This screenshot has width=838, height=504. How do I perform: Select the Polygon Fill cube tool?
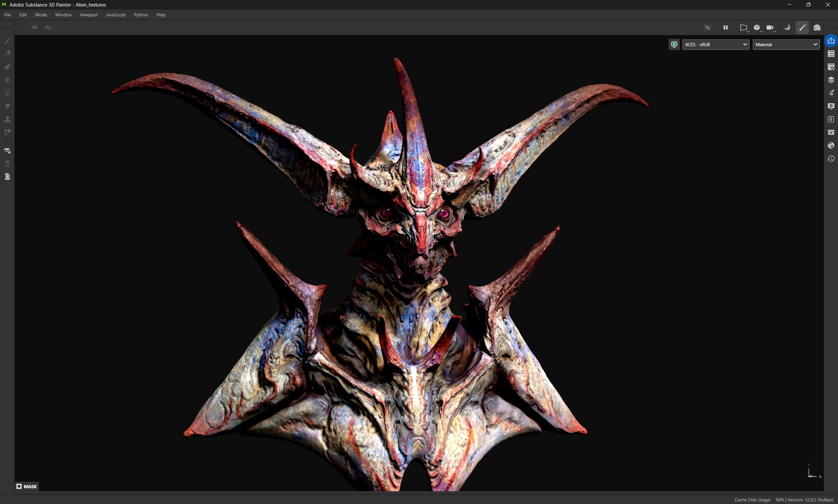click(x=8, y=80)
